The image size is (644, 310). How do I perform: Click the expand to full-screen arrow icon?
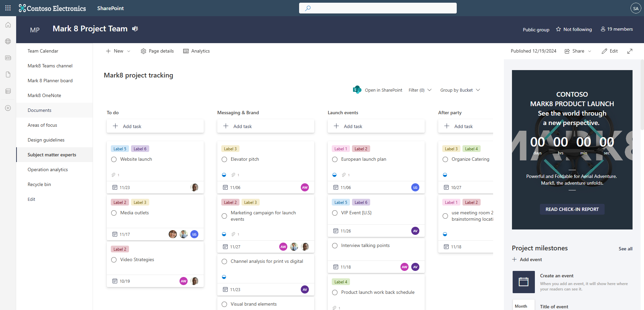(x=630, y=51)
